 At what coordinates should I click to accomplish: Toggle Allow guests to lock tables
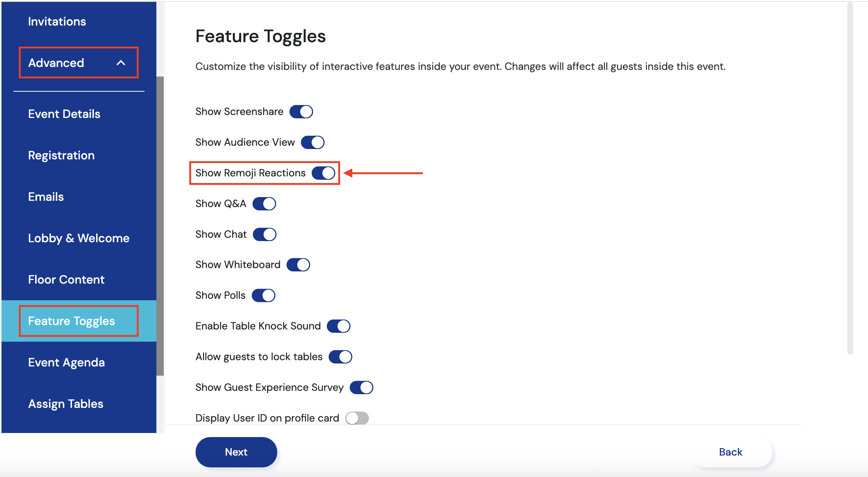pos(340,357)
